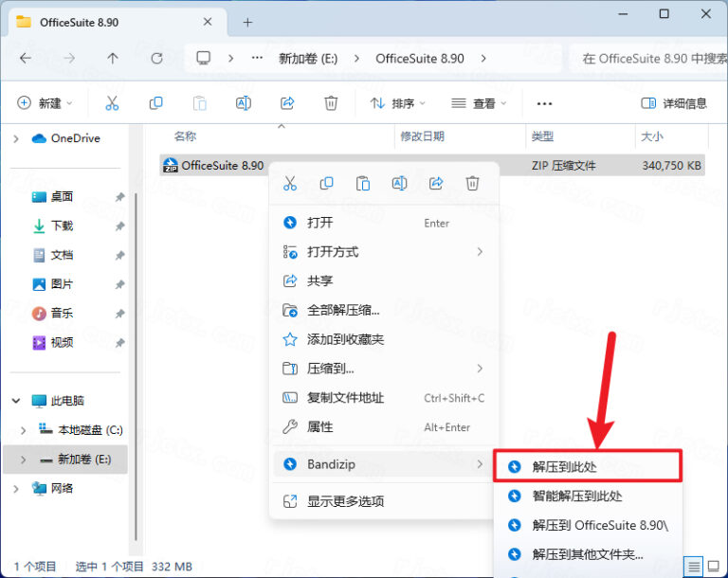Open 本地磁盘 (C:) in sidebar
This screenshot has height=578, width=728.
[90, 430]
